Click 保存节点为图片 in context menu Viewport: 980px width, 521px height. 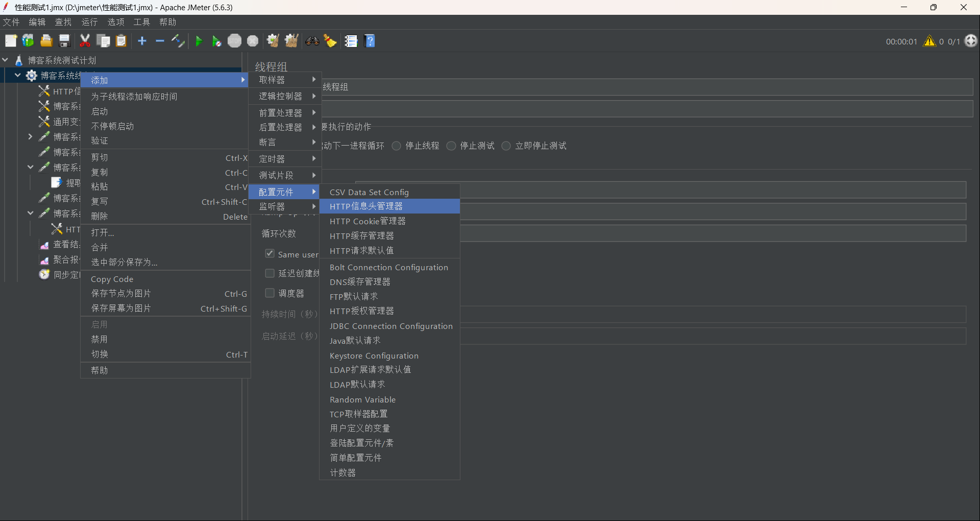(x=165, y=294)
